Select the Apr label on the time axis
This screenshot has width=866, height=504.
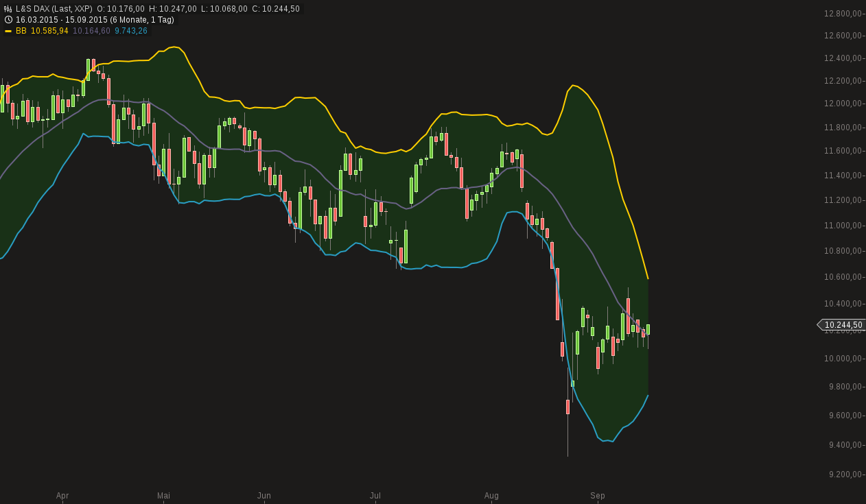click(62, 495)
